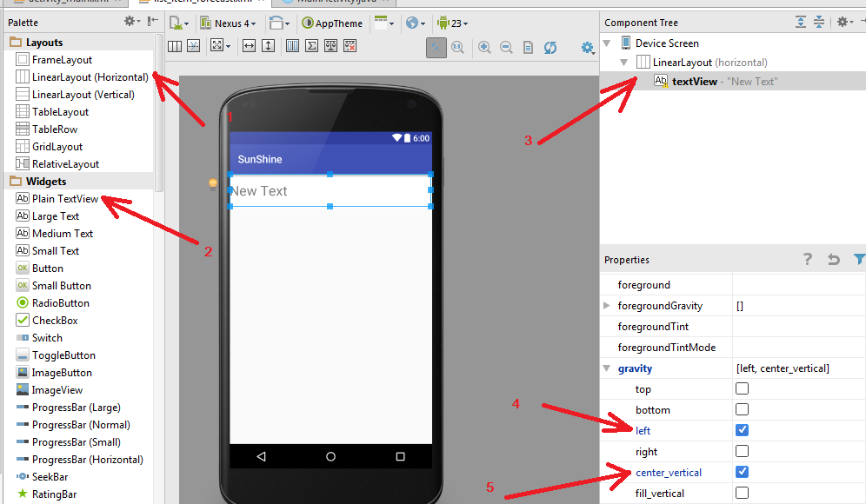This screenshot has height=504, width=866.
Task: Uncheck the center_vertical gravity checkbox
Action: (x=742, y=472)
